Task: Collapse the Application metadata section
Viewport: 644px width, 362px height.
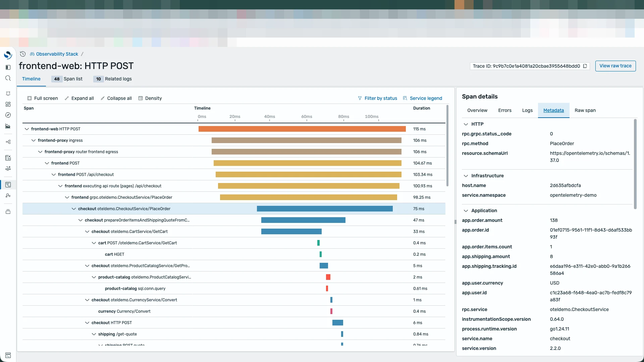Action: coord(466,210)
